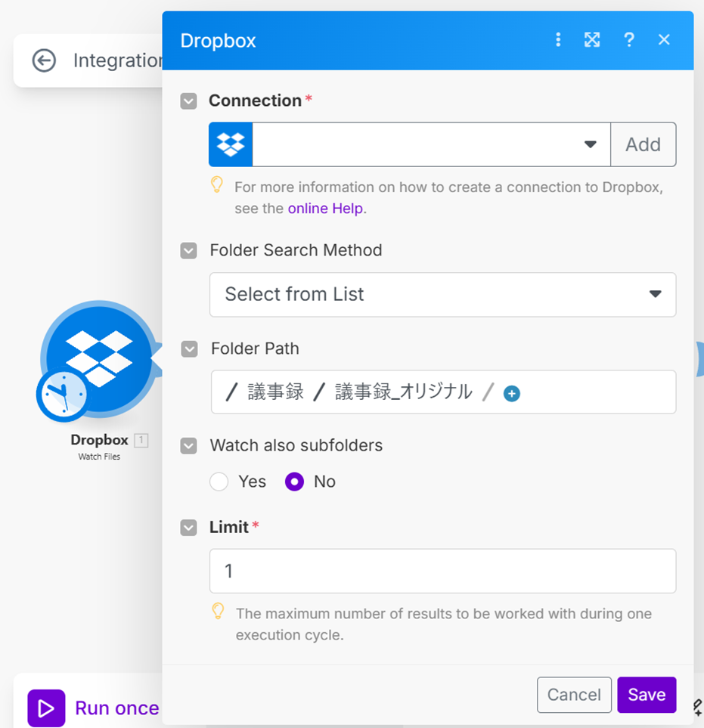This screenshot has height=728, width=704.
Task: Add folder path segment with blue plus icon
Action: tap(512, 394)
